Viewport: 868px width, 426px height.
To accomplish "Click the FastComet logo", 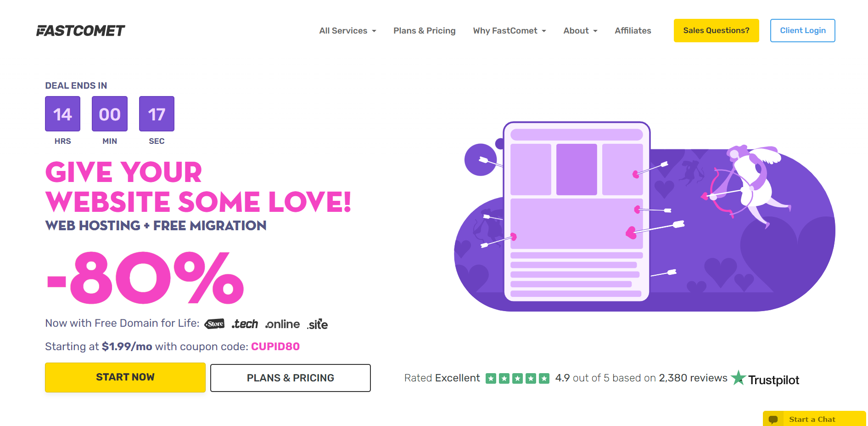I will coord(81,30).
